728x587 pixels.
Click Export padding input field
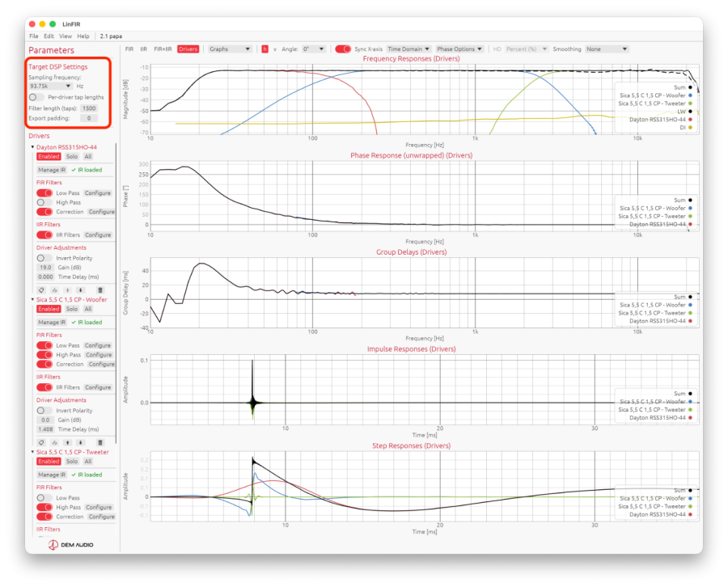pos(89,118)
